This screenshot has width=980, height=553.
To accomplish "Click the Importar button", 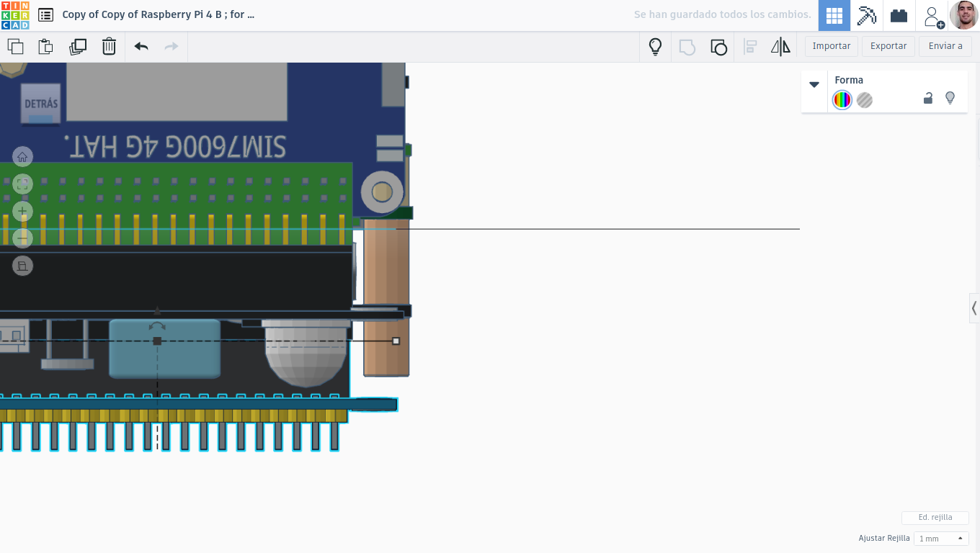I will [x=832, y=46].
